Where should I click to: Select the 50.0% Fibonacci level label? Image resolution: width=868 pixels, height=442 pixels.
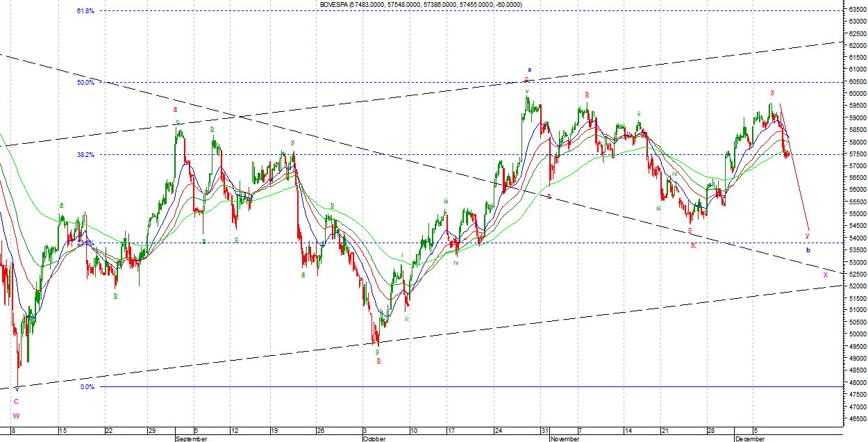pos(85,83)
